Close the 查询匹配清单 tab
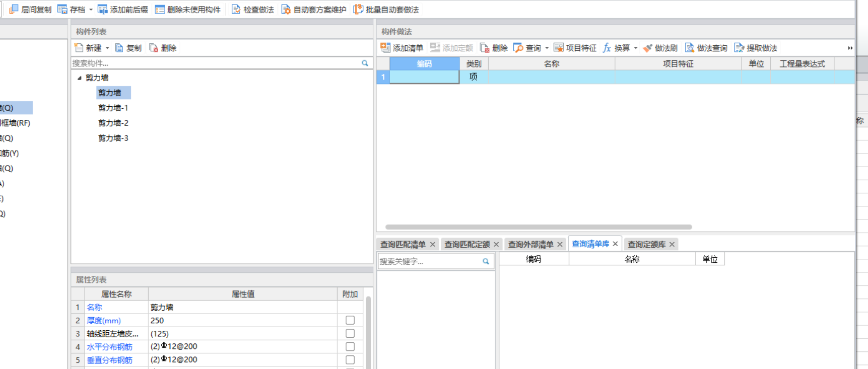This screenshot has width=868, height=369. (x=432, y=244)
